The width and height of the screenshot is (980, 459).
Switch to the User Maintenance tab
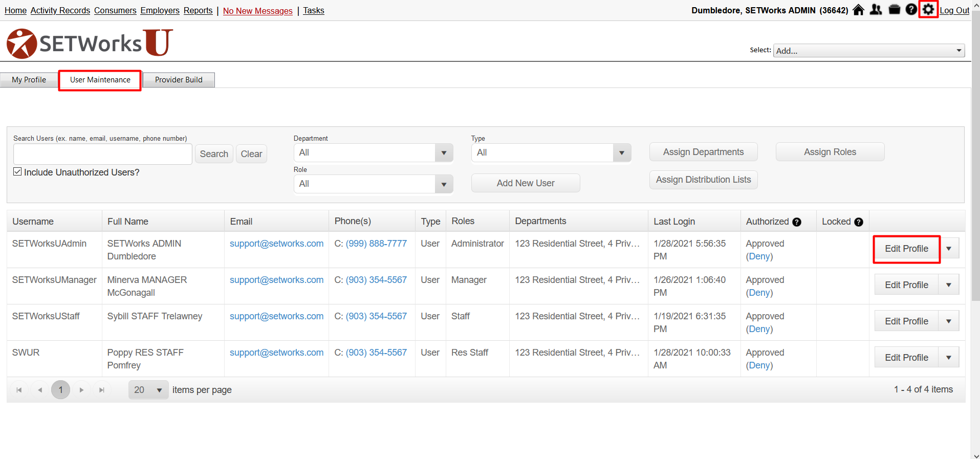pos(100,80)
